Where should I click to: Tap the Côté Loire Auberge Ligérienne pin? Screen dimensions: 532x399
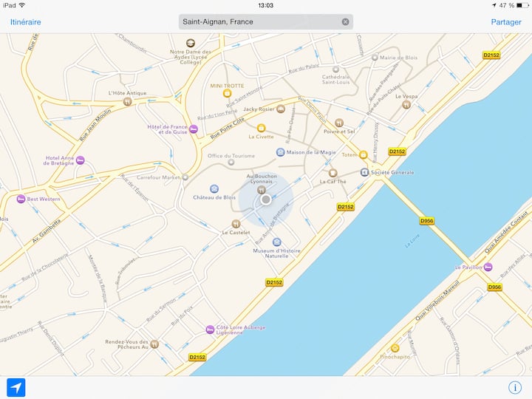pyautogui.click(x=211, y=330)
